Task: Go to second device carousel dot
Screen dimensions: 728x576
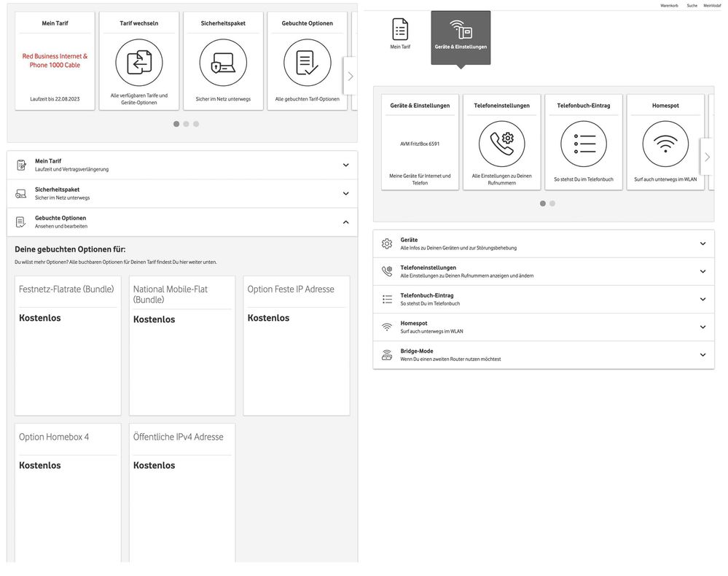Action: (552, 203)
